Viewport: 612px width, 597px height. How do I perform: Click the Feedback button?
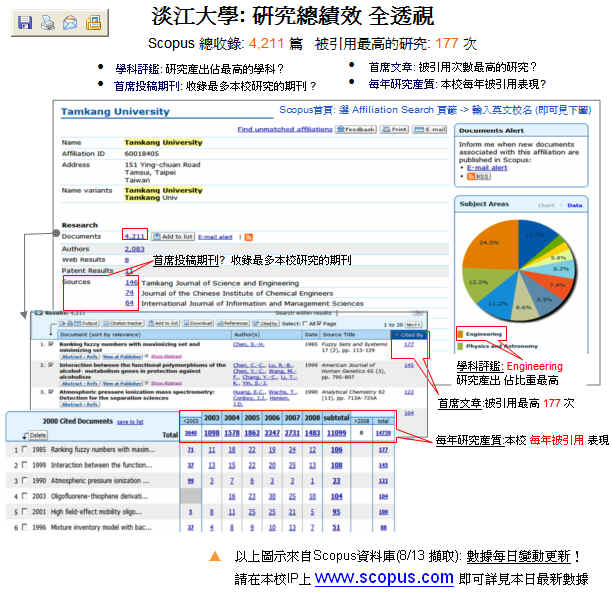coord(356,129)
